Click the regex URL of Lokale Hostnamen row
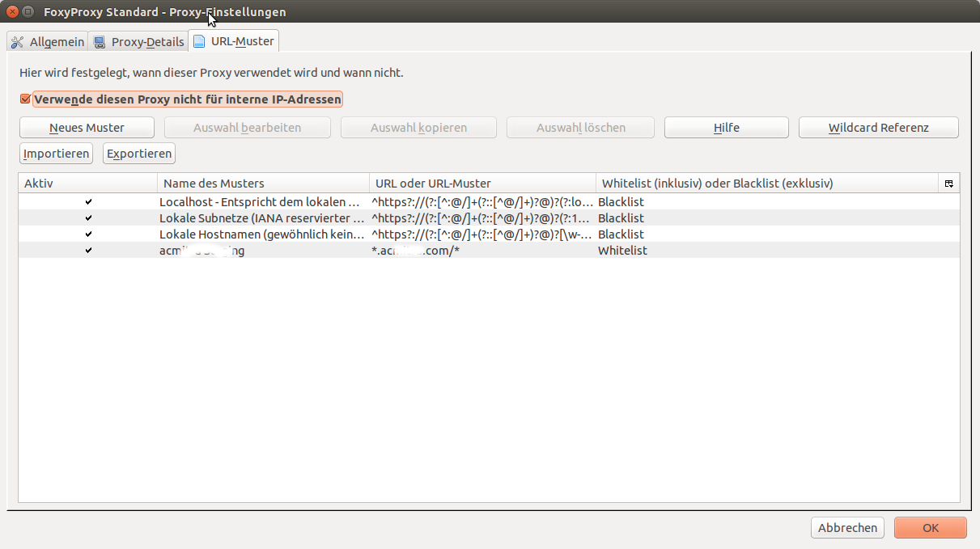The width and height of the screenshot is (980, 549). (482, 234)
